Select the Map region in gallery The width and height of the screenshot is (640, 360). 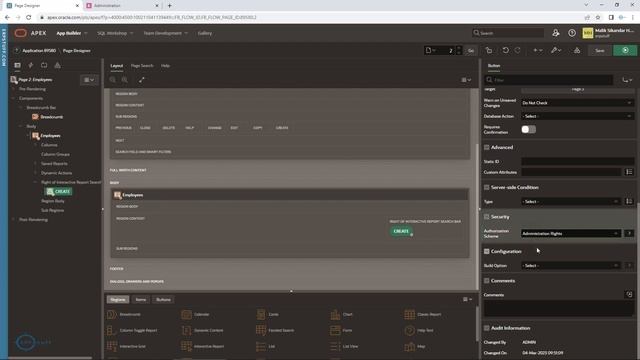click(415, 346)
